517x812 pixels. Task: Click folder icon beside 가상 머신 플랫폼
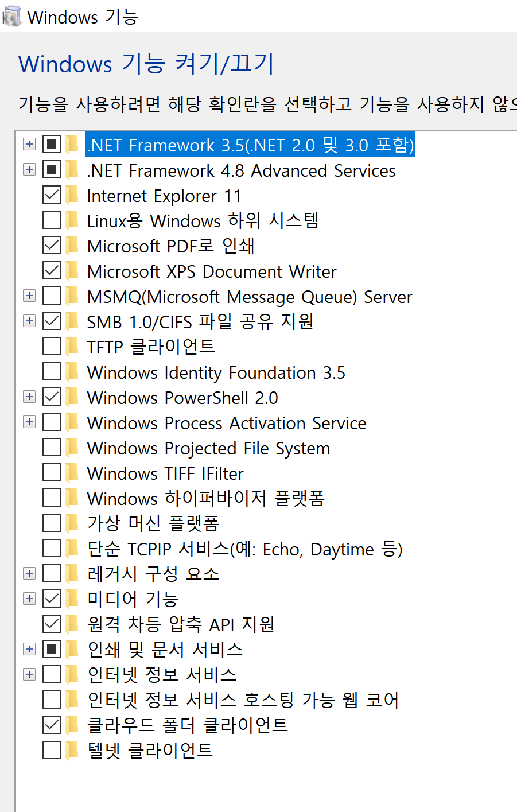[72, 523]
